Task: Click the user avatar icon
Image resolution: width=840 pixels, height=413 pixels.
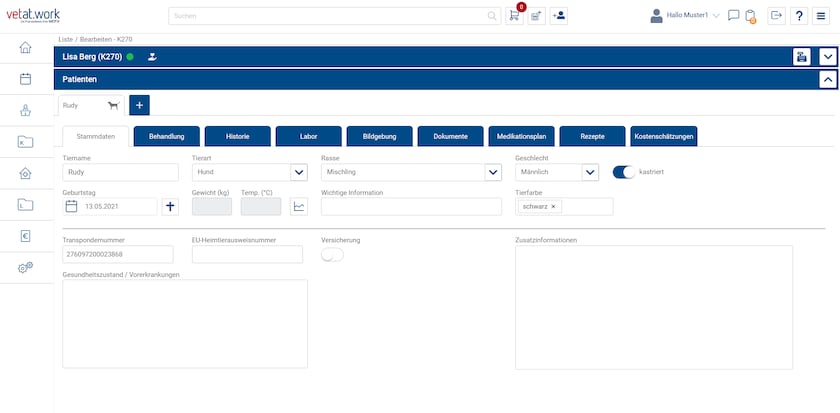Action: pyautogui.click(x=656, y=16)
